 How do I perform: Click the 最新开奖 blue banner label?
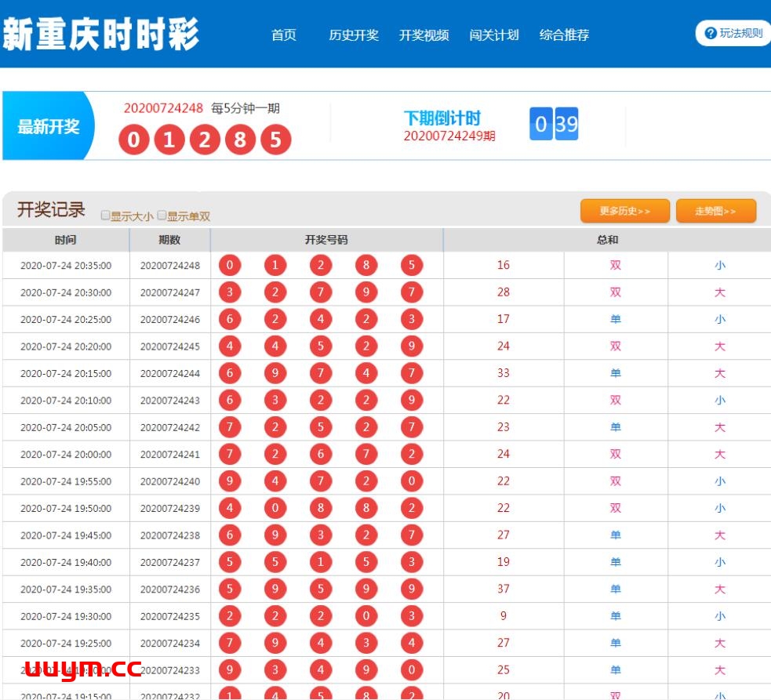point(49,125)
